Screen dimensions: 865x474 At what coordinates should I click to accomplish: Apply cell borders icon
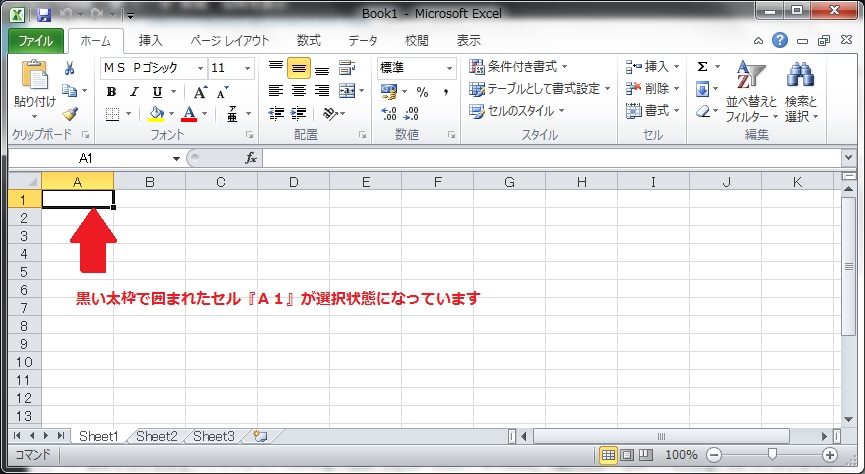coord(113,114)
